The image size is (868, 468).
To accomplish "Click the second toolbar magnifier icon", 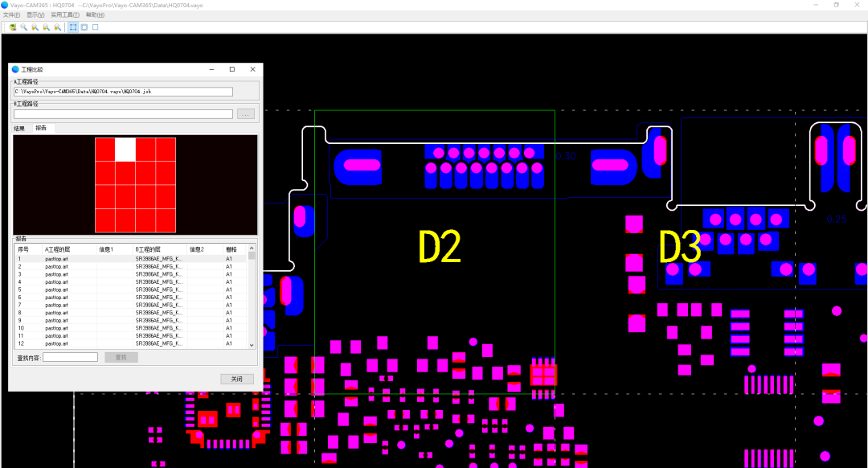I will click(23, 27).
